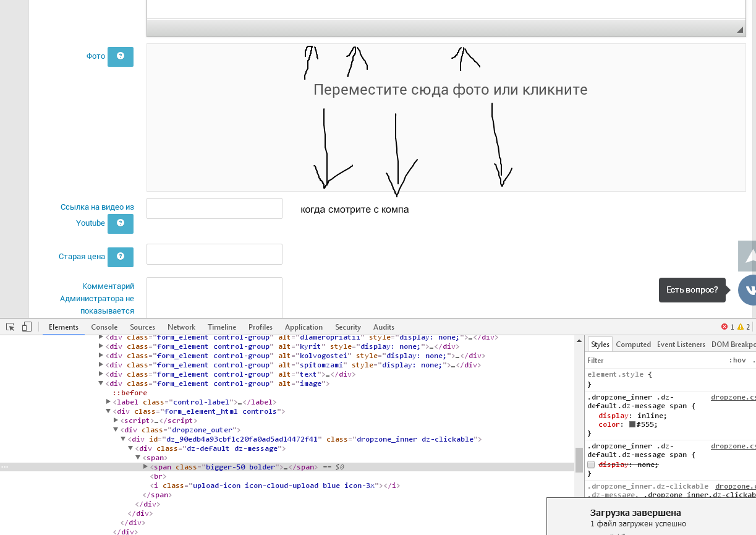Show the help hint for Старая цена

click(x=121, y=257)
